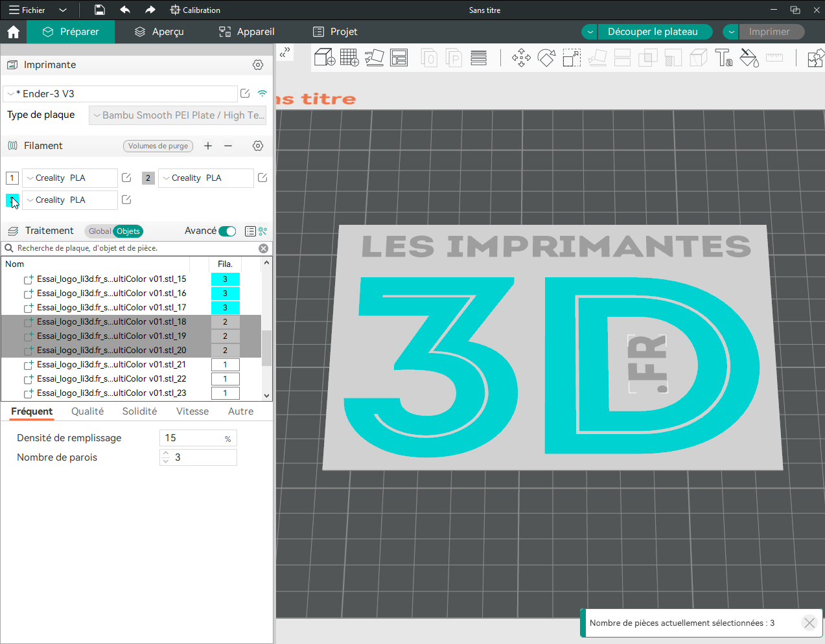Open the Type de plaque dropdown
The image size is (825, 644).
pos(178,115)
